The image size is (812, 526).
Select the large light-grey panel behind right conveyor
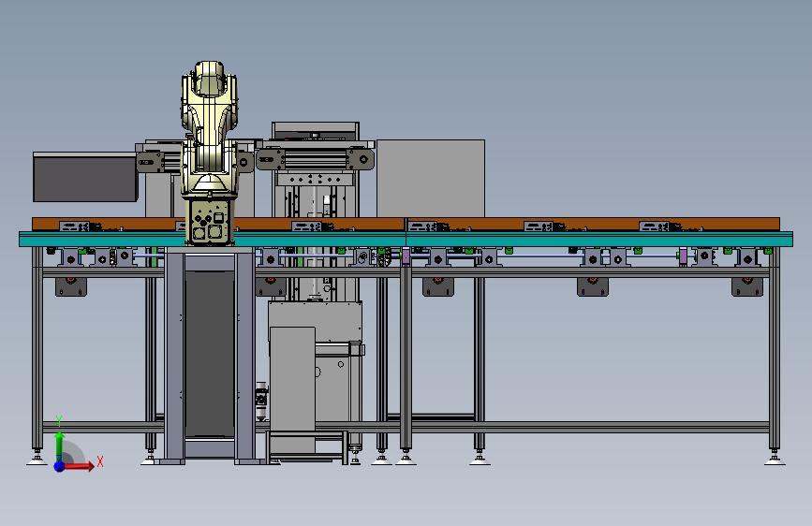tap(430, 178)
